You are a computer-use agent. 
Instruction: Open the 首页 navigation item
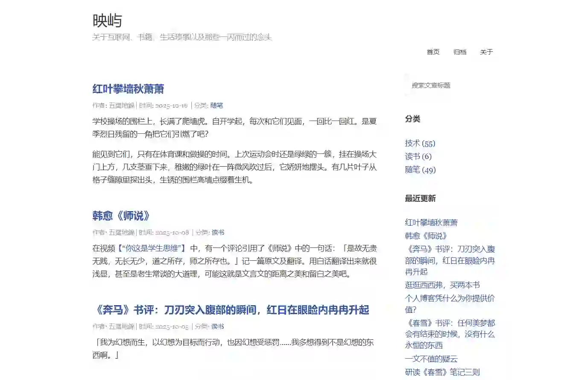coord(433,52)
